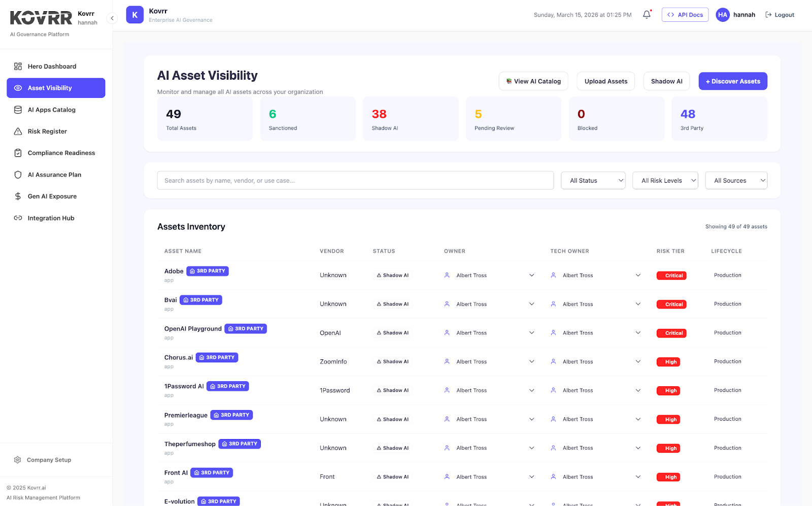Click the 5 Pending Review stat card
Viewport: 812px width, 506px height.
point(514,119)
